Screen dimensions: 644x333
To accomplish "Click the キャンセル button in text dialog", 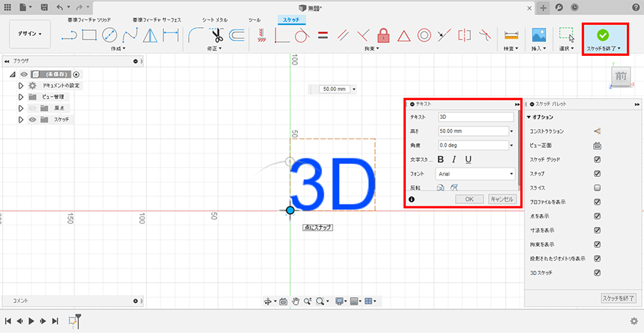I will (x=502, y=199).
